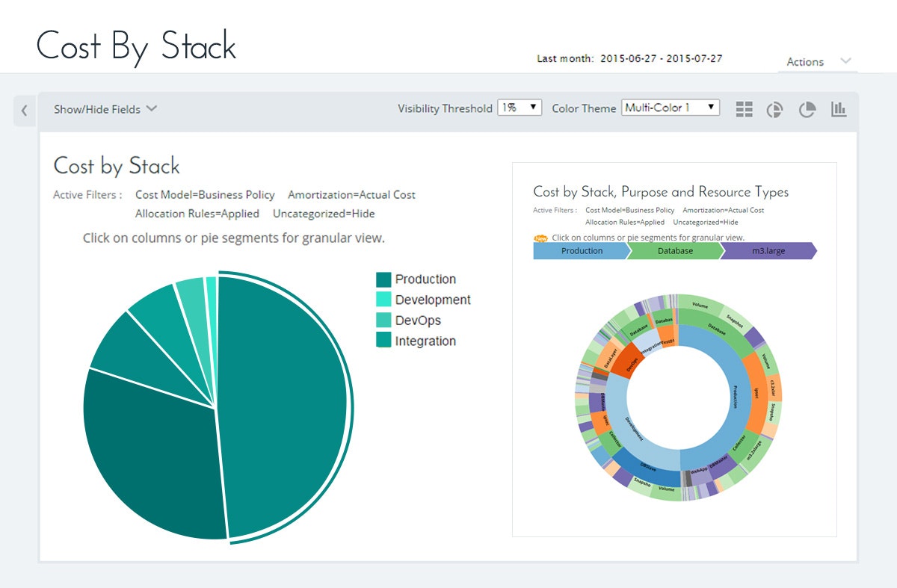Click the DevOps legend color swatch
The image size is (897, 588).
pos(383,321)
